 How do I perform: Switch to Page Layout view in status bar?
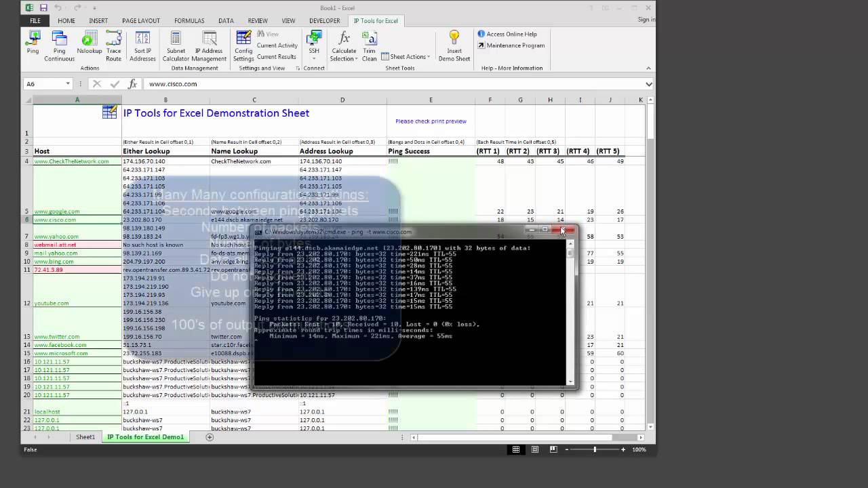(x=535, y=449)
